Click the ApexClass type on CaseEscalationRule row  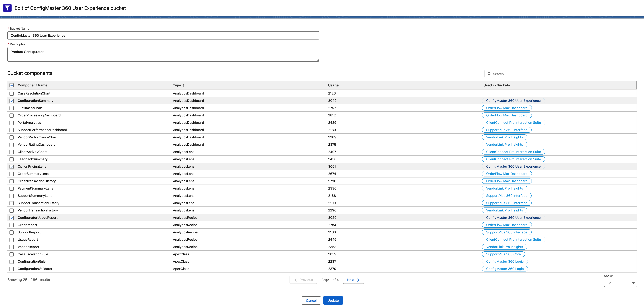[181, 254]
